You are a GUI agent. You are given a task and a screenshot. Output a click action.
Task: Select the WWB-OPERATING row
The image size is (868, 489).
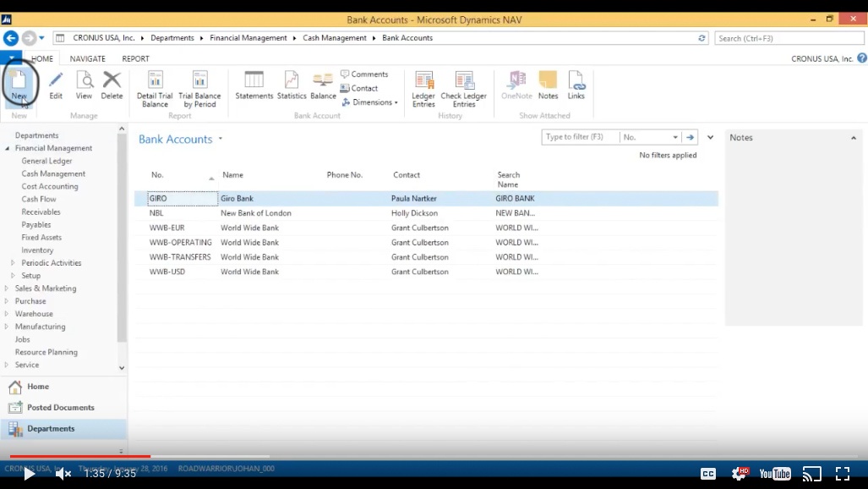(426, 242)
